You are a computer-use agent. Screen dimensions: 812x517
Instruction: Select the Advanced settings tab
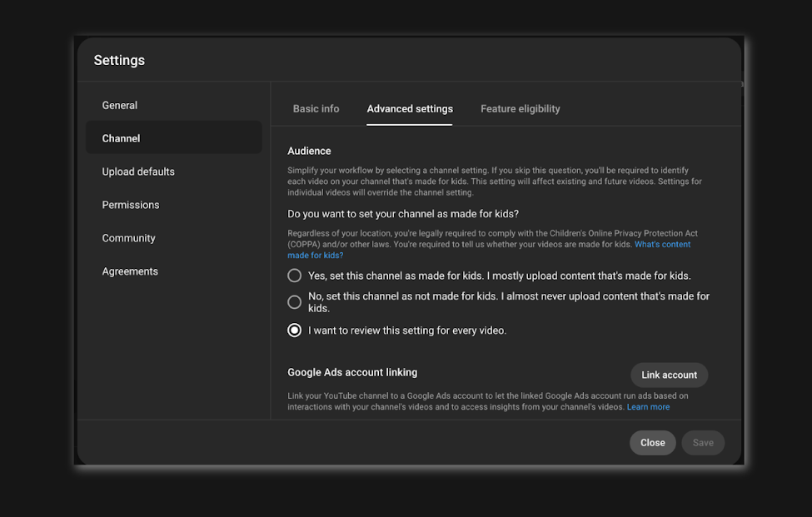[410, 109]
